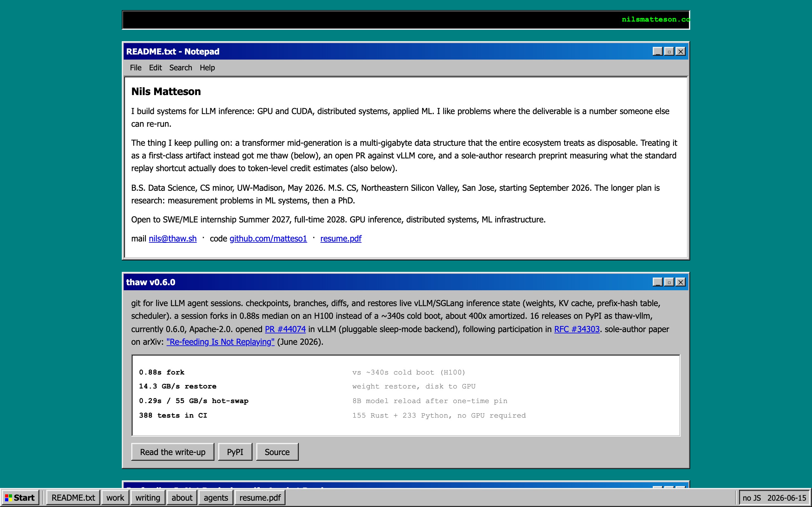Visit the github.com/matteso1 link
This screenshot has width=812, height=507.
click(268, 238)
